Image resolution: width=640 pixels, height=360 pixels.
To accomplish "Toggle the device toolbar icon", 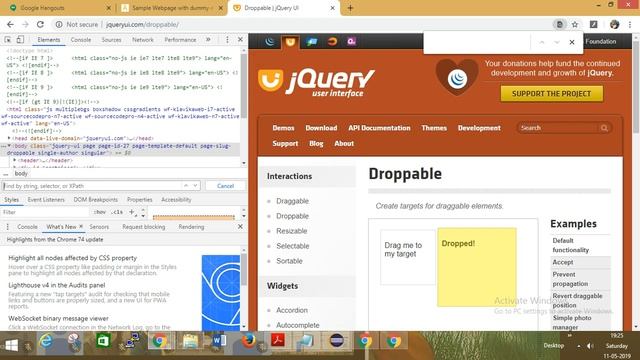I will pos(20,40).
